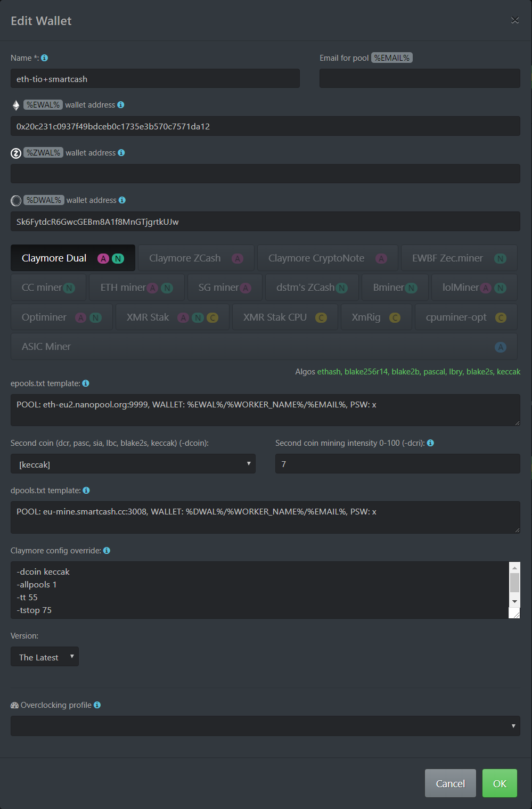Click the info icon beside %EWAL% wallet address
Viewport: 532px width, 809px height.
point(121,105)
